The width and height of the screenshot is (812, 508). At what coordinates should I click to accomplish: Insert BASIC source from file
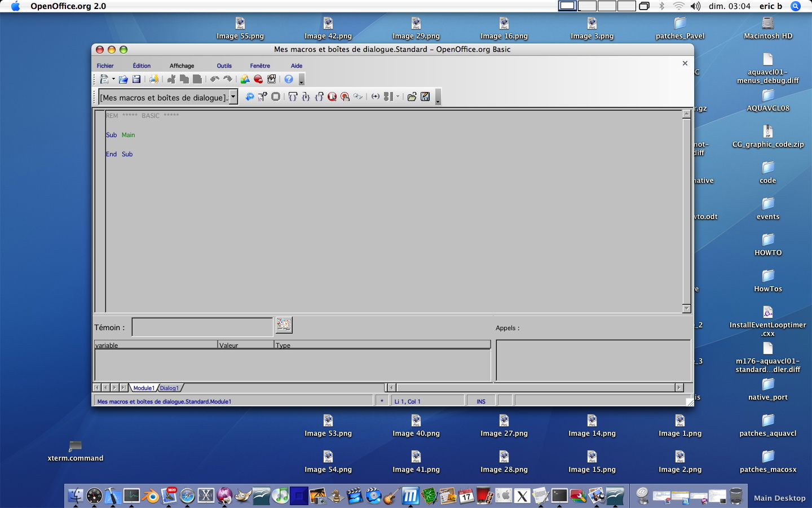412,97
